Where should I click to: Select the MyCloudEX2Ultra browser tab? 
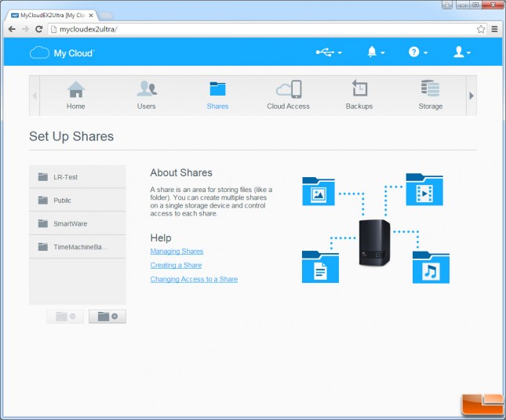[52, 15]
